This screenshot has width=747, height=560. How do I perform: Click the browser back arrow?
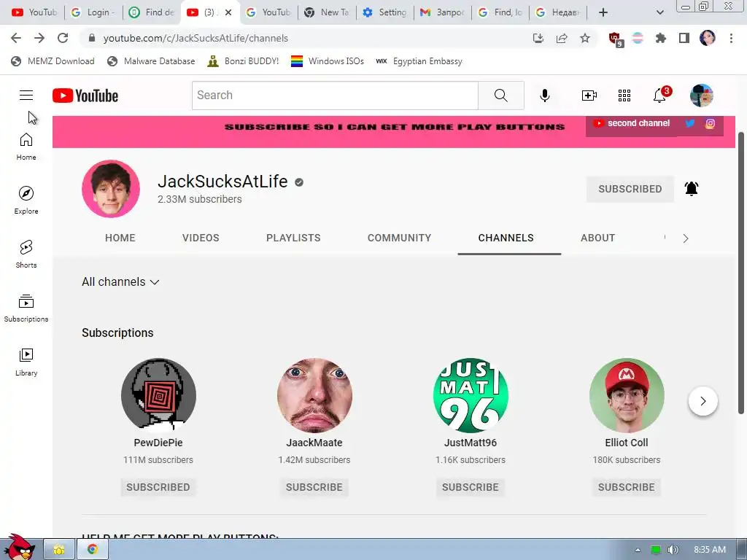coord(16,38)
